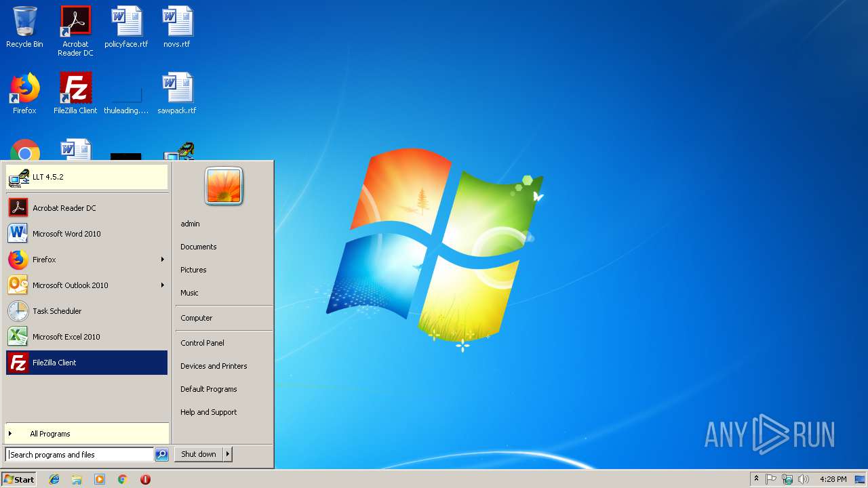Image resolution: width=868 pixels, height=488 pixels.
Task: Launch Acrobat Reader DC from Start menu
Action: click(x=87, y=208)
